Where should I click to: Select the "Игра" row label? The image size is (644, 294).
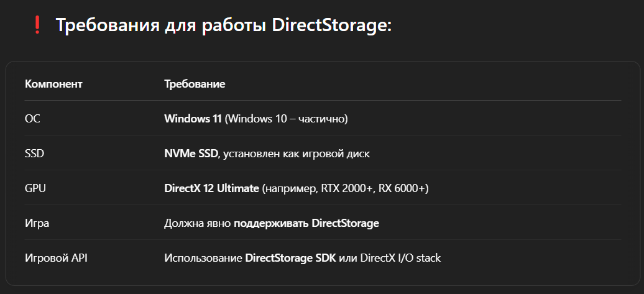[x=37, y=223]
